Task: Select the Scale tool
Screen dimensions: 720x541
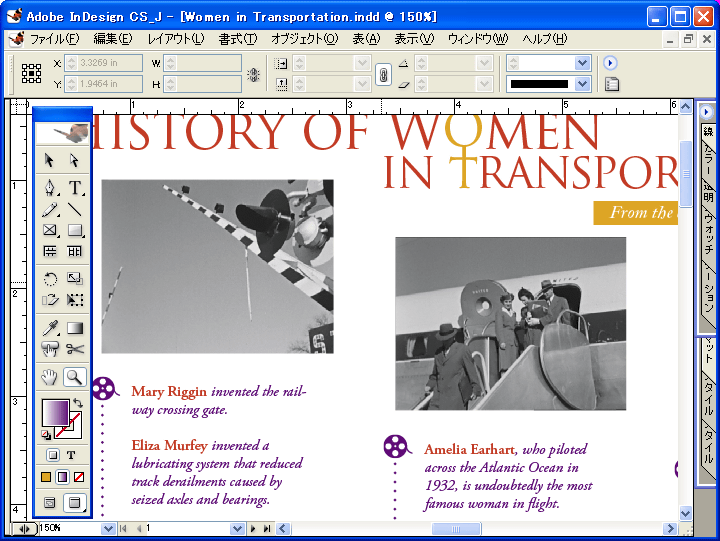Action: 74,279
